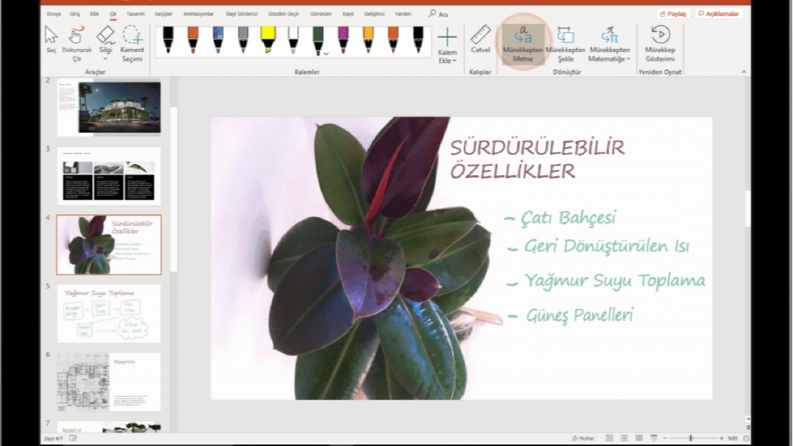Image resolution: width=793 pixels, height=446 pixels.
Task: Select slide 4 plant thumbnail
Action: 109,245
